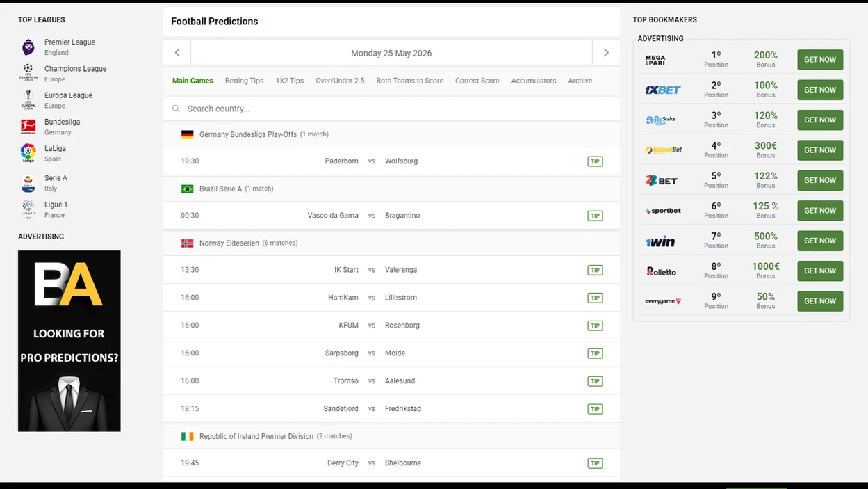Open the Ligue 1 logo icon
Viewport: 868px width, 489px height.
point(28,209)
